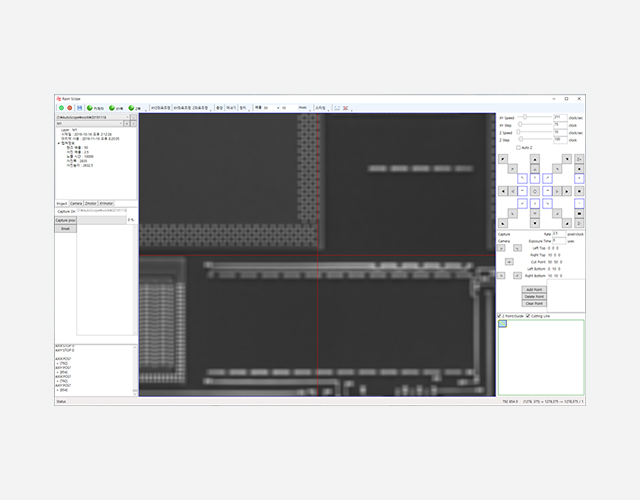Click the blue-outlined small up arrow button
640x500 pixels.
tap(535, 178)
